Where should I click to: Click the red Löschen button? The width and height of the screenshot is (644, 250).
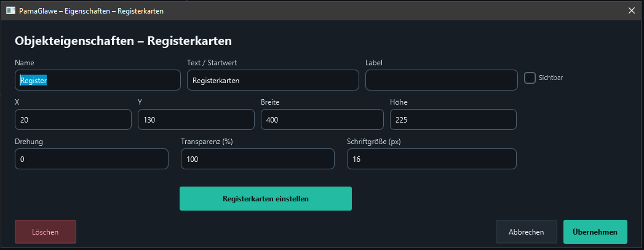coord(46,232)
